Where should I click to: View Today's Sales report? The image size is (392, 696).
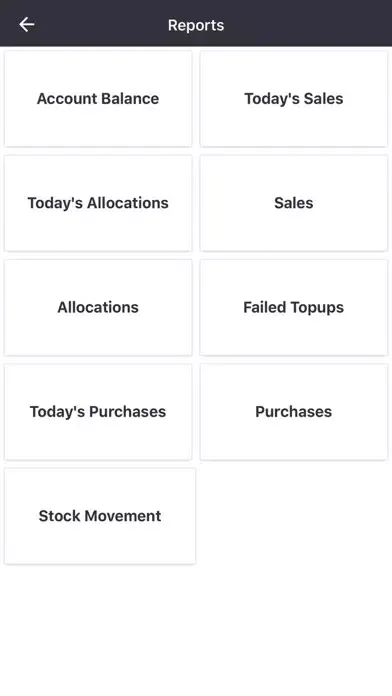tap(293, 99)
